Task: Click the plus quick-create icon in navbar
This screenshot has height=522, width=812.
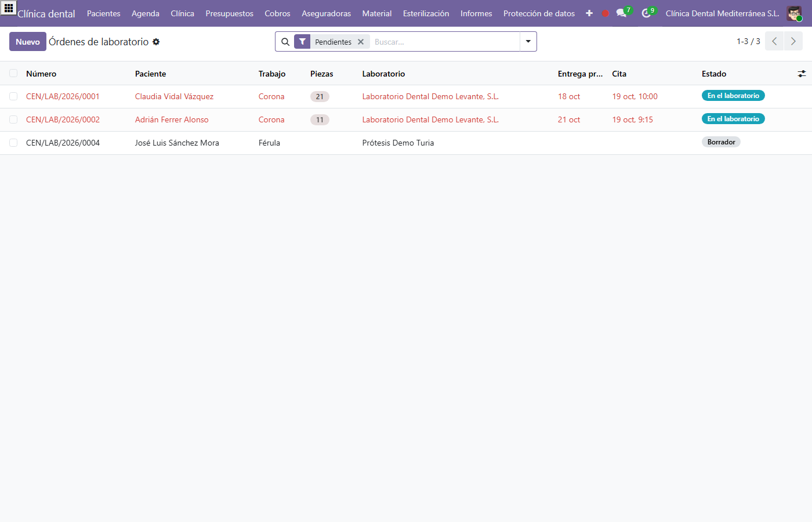Action: tap(589, 13)
